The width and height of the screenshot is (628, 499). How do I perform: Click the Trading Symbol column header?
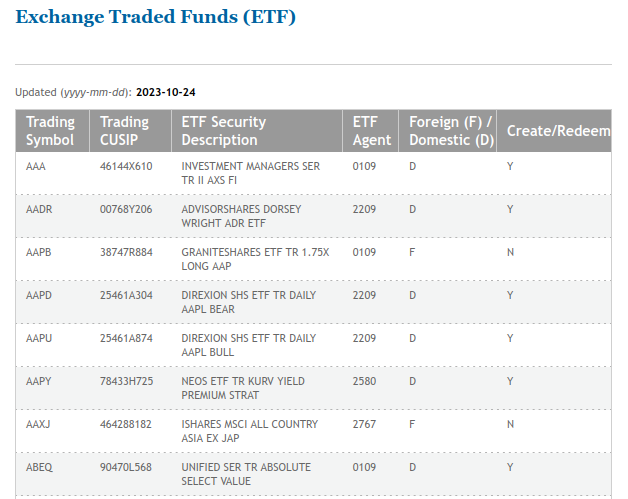pyautogui.click(x=50, y=131)
